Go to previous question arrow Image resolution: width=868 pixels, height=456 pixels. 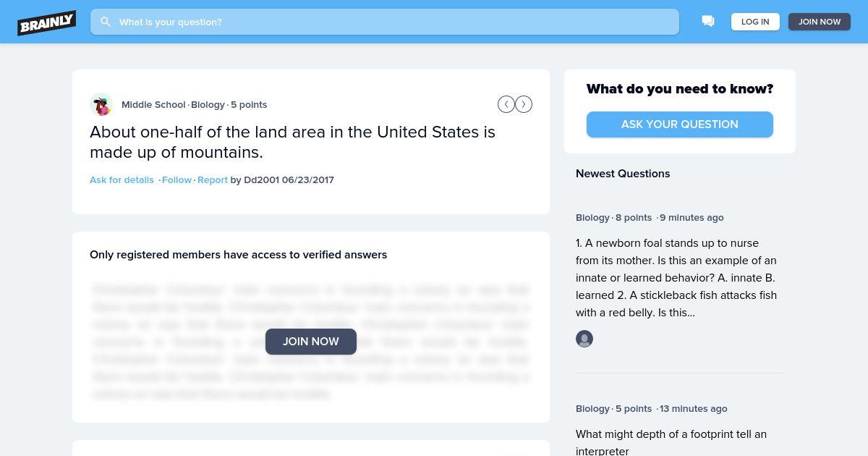pos(506,104)
